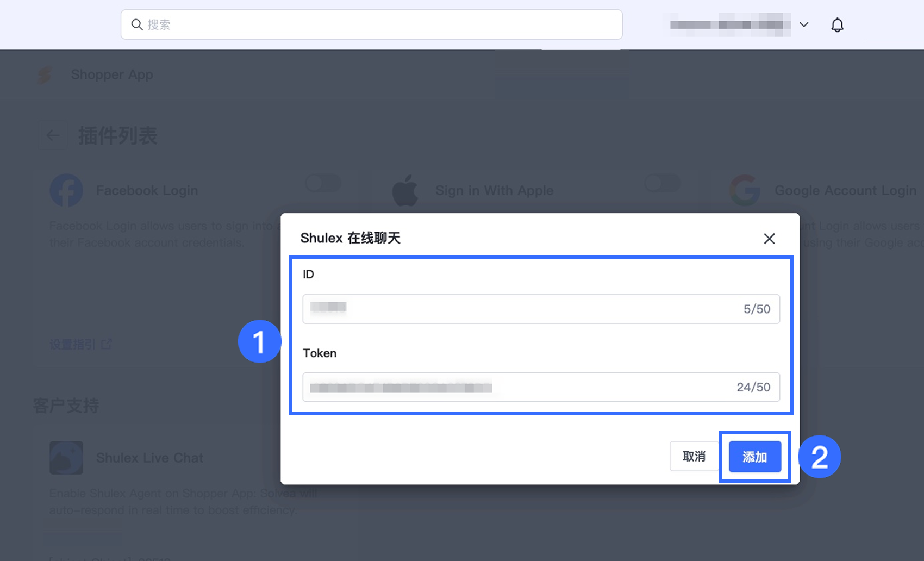This screenshot has width=924, height=561.
Task: Click the notification bell icon
Action: 837,25
